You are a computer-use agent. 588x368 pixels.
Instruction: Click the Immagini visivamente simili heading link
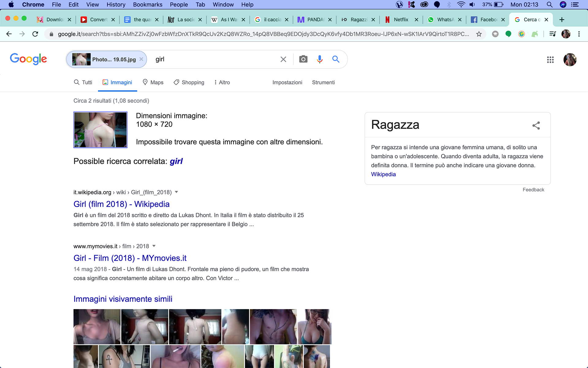(123, 299)
